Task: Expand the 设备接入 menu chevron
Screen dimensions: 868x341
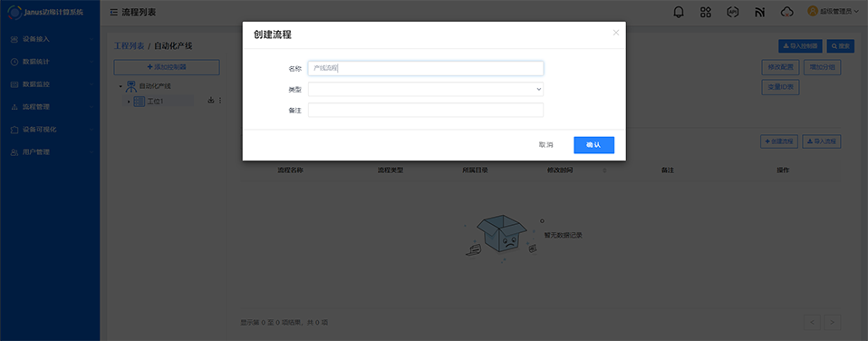Action: [91, 39]
